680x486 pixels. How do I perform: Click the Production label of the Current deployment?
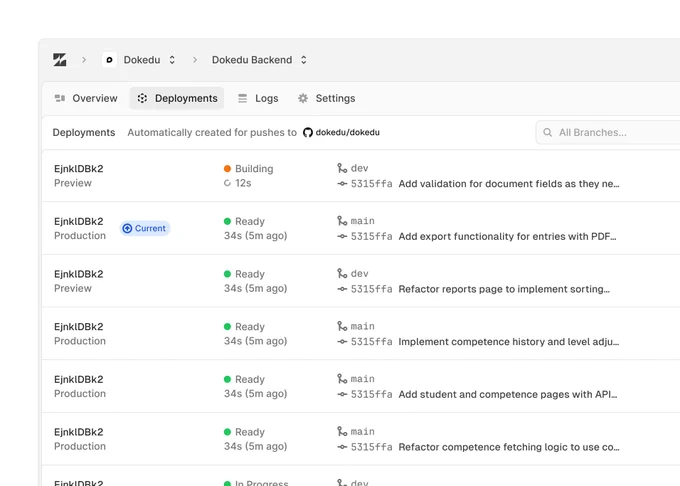pyautogui.click(x=80, y=236)
